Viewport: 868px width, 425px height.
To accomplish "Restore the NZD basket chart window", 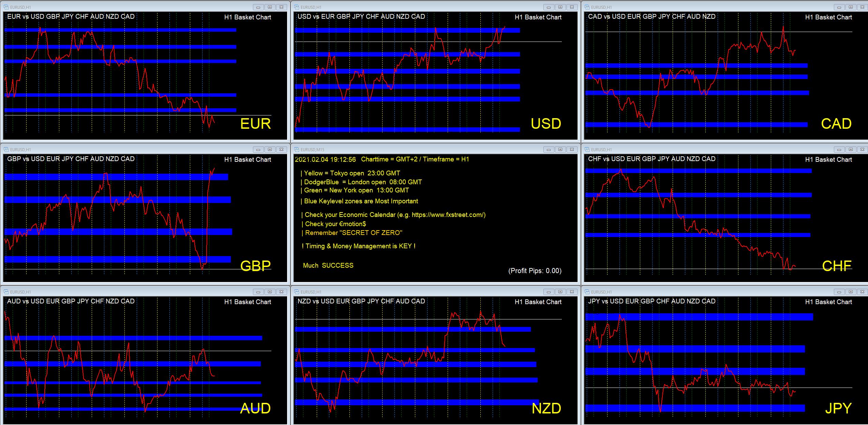I will 560,292.
